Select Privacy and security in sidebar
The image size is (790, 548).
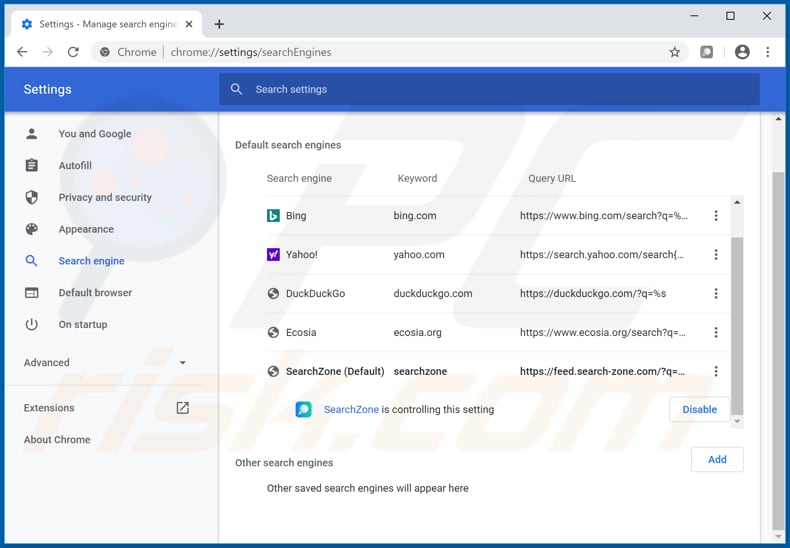click(x=105, y=198)
